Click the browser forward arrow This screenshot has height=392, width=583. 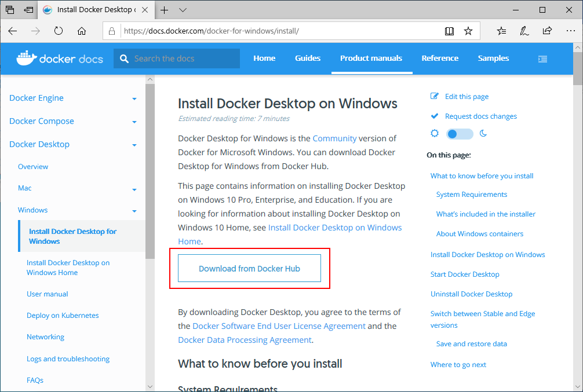35,31
